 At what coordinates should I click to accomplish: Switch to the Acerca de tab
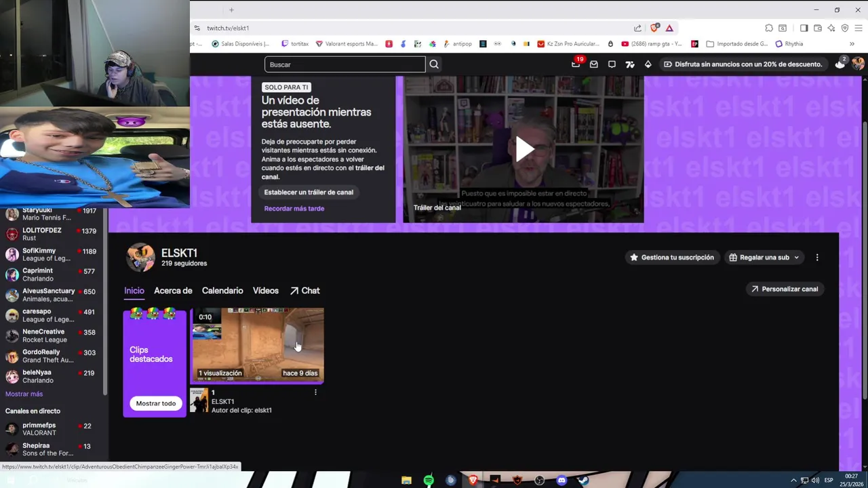coord(173,290)
